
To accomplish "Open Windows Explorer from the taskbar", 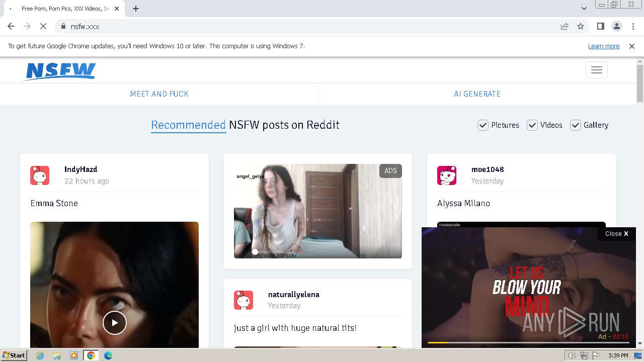I will coord(57,355).
